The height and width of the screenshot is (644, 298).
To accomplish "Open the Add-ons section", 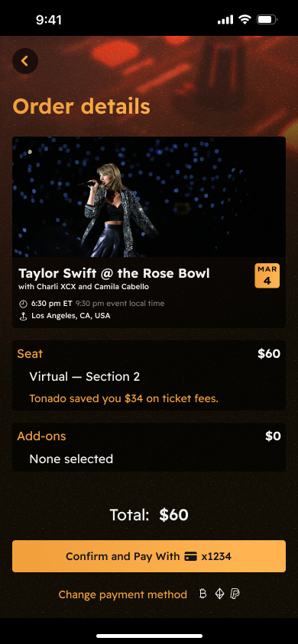I will pyautogui.click(x=149, y=447).
